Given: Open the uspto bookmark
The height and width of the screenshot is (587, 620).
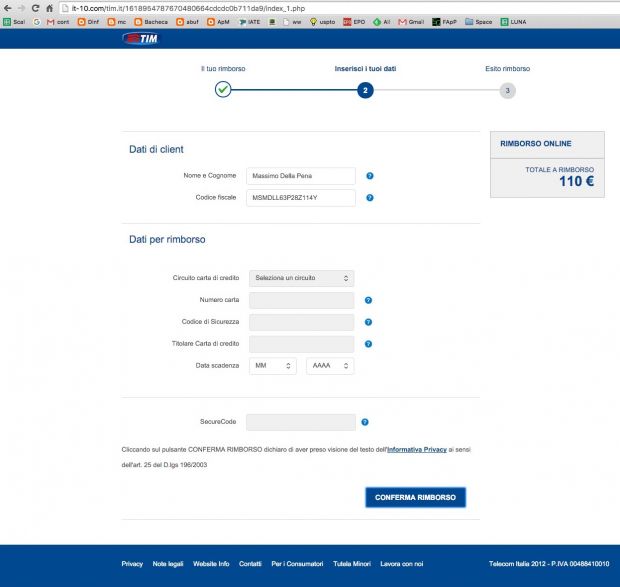Looking at the screenshot, I should coord(322,22).
